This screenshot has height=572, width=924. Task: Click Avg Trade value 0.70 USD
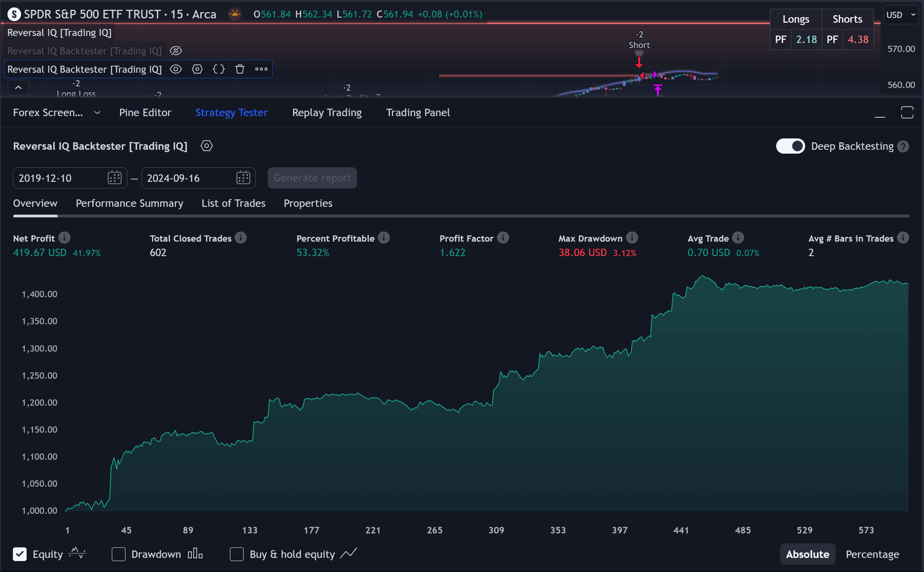click(x=709, y=253)
